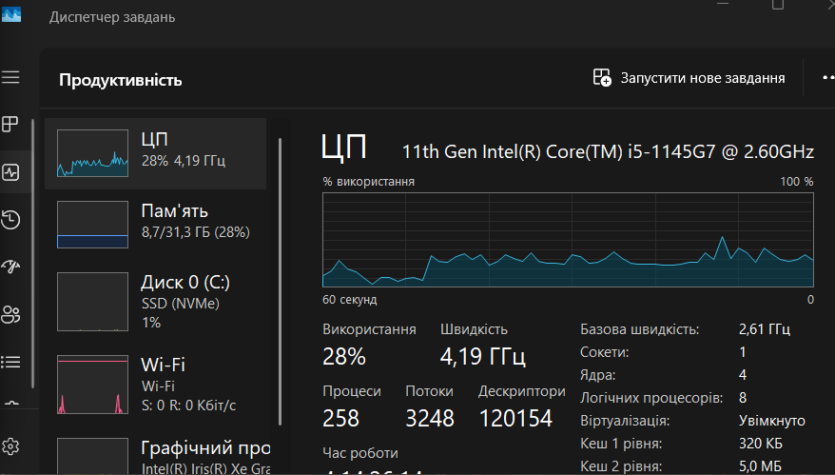Screen dimensions: 835x475
Task: Click the 'SSD (NVMe)' disk type text
Action: click(181, 304)
